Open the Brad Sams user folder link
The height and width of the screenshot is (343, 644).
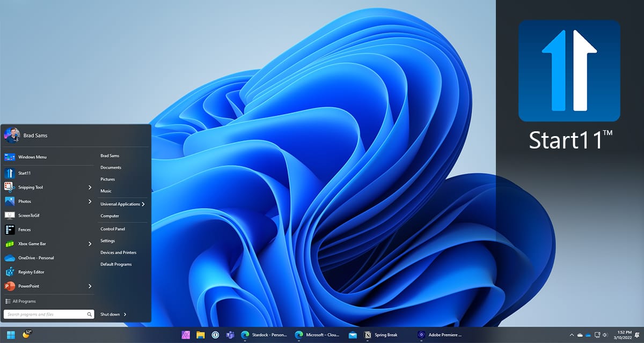[110, 156]
